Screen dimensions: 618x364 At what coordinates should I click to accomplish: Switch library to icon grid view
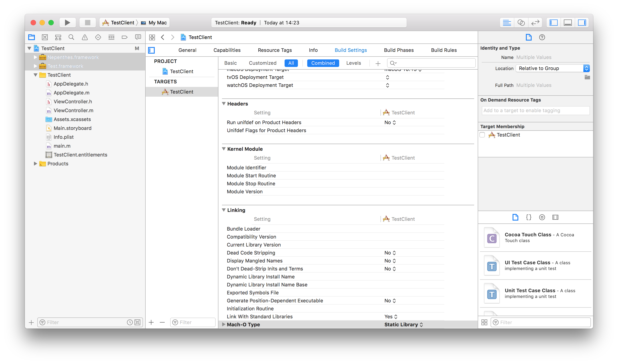point(484,322)
